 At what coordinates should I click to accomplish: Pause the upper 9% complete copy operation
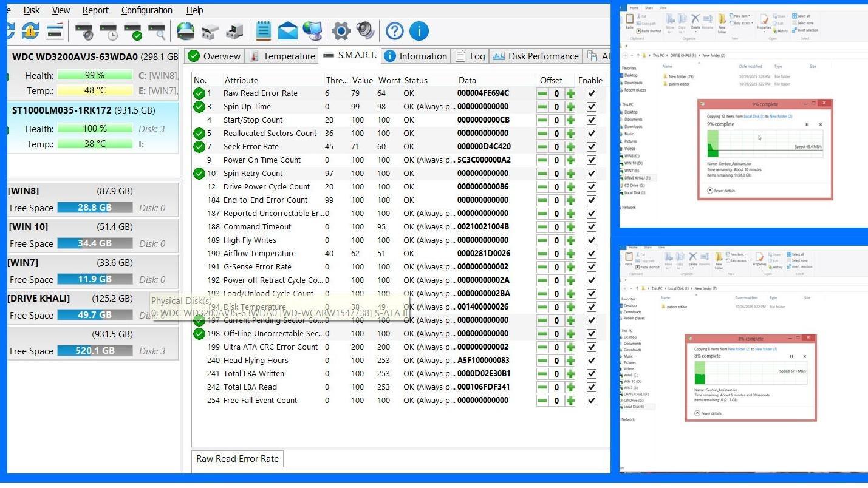point(807,124)
